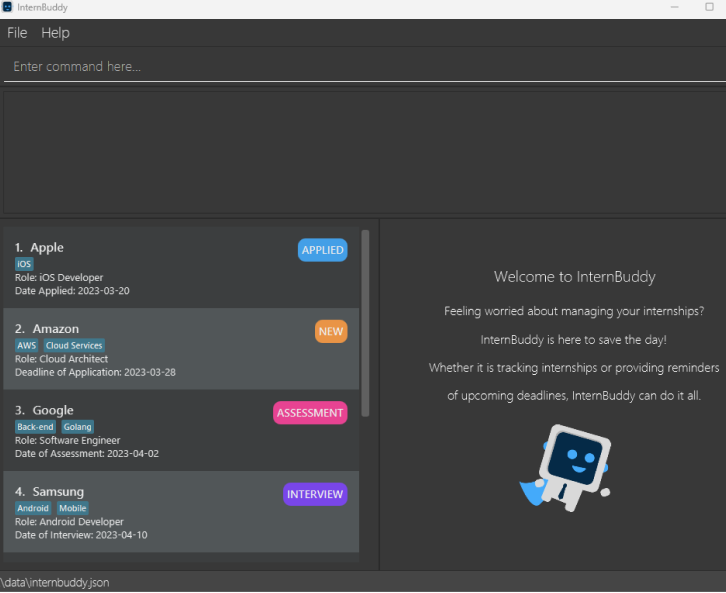Click Date of Interview: 2023-04-10 text
This screenshot has width=726, height=593.
[81, 536]
